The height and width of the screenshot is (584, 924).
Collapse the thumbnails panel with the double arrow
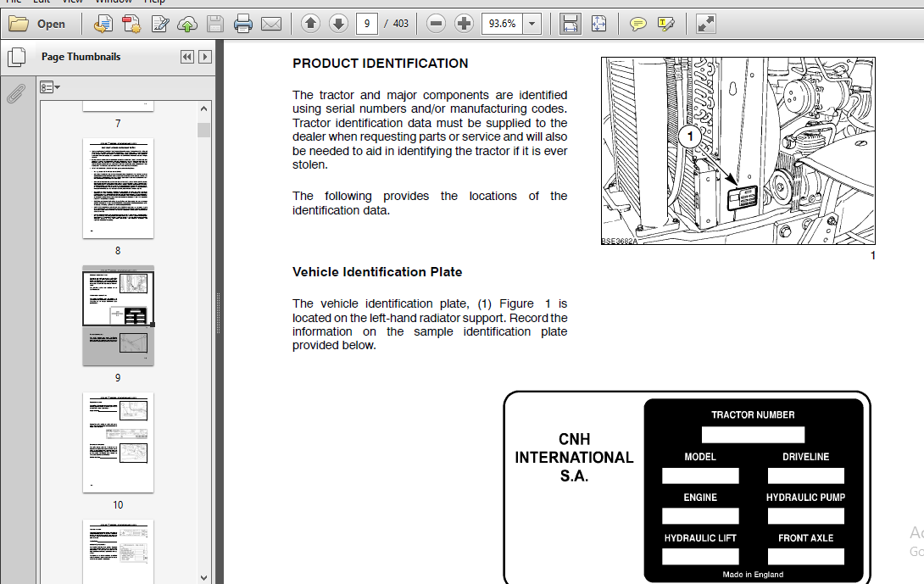[186, 57]
